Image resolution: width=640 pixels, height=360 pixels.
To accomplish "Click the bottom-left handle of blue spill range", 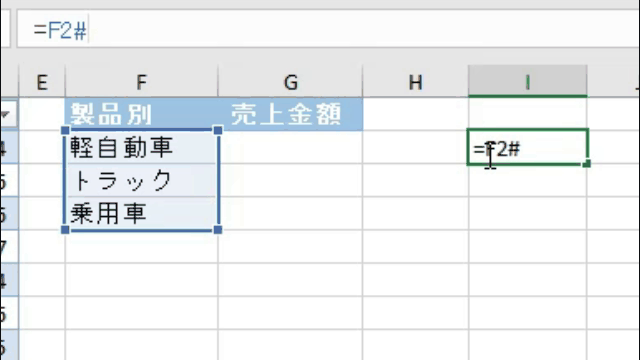I will pyautogui.click(x=65, y=230).
